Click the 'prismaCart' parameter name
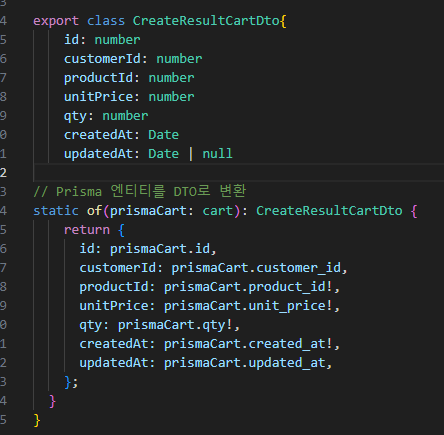The width and height of the screenshot is (444, 435). pyautogui.click(x=148, y=211)
